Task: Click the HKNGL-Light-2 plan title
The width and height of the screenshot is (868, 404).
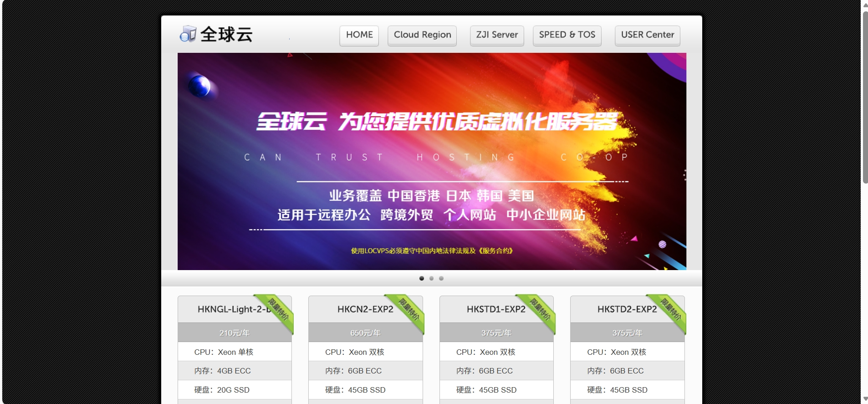Action: pos(232,309)
